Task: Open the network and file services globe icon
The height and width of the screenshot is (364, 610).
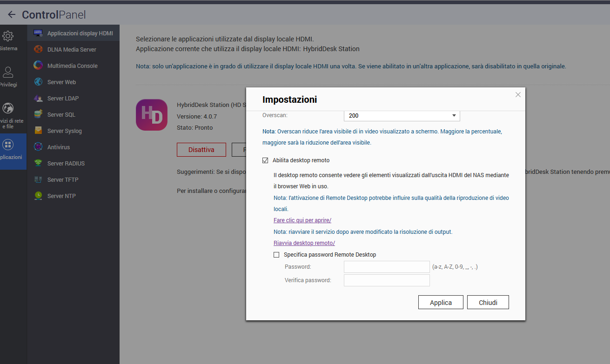Action: pyautogui.click(x=8, y=109)
